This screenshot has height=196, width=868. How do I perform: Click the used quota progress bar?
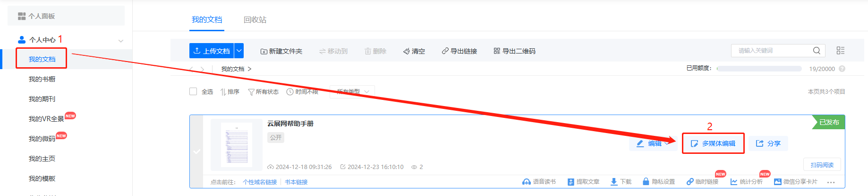coord(759,69)
